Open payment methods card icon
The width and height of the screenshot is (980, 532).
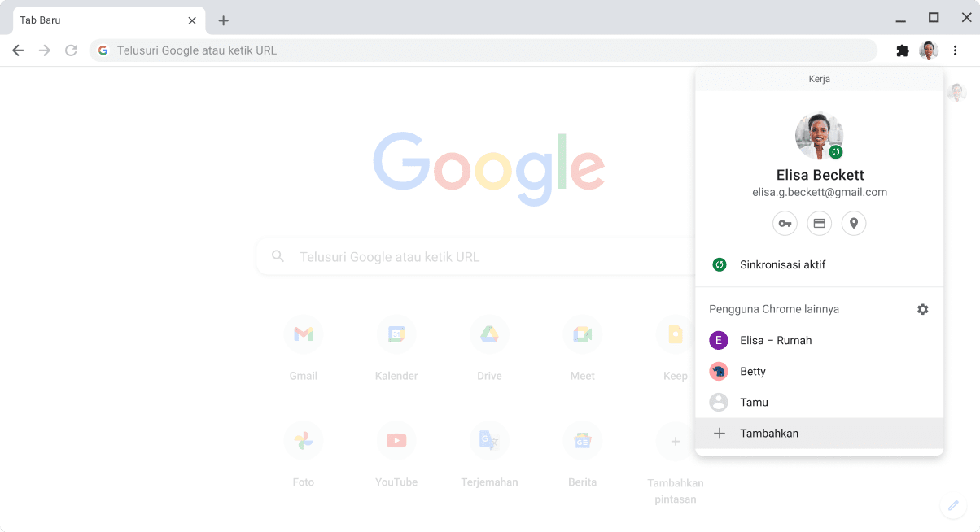tap(819, 223)
